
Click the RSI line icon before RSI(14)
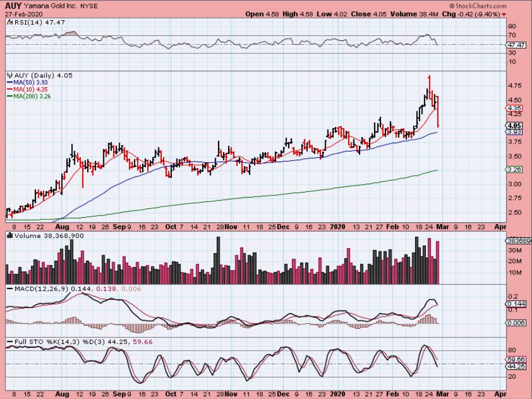(10, 22)
